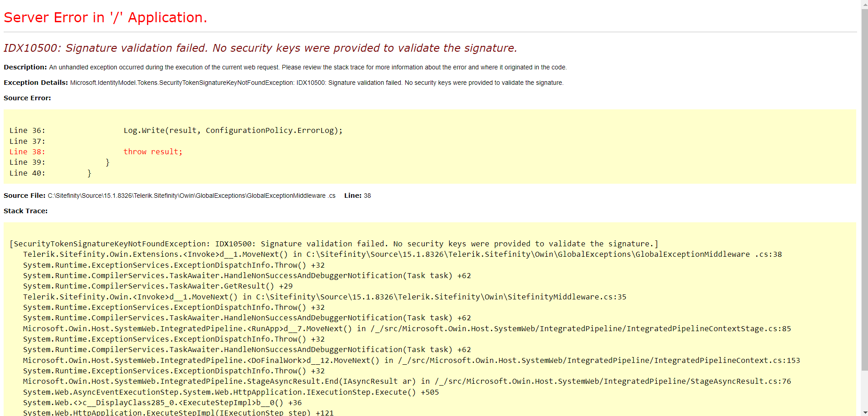Click the GlobalExceptionMiddleware .cs source file path

coord(191,196)
